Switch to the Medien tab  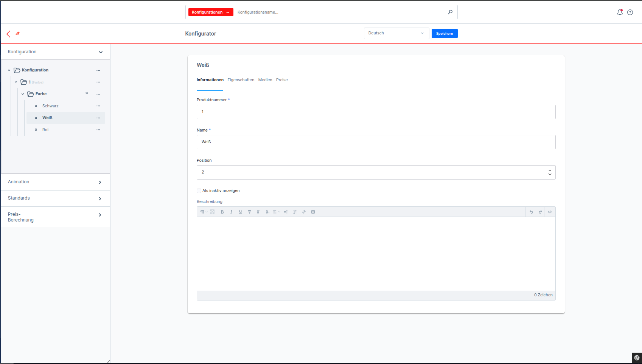click(265, 80)
